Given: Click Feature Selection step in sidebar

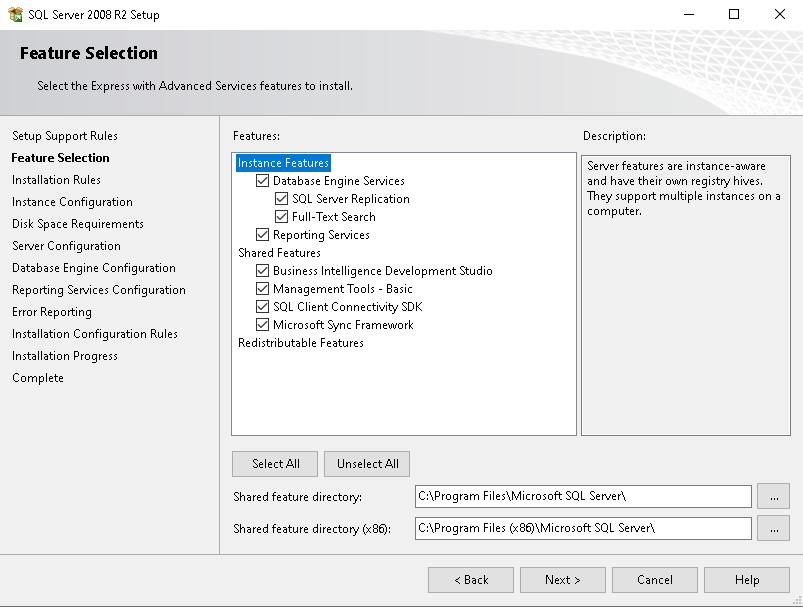Looking at the screenshot, I should tap(60, 158).
